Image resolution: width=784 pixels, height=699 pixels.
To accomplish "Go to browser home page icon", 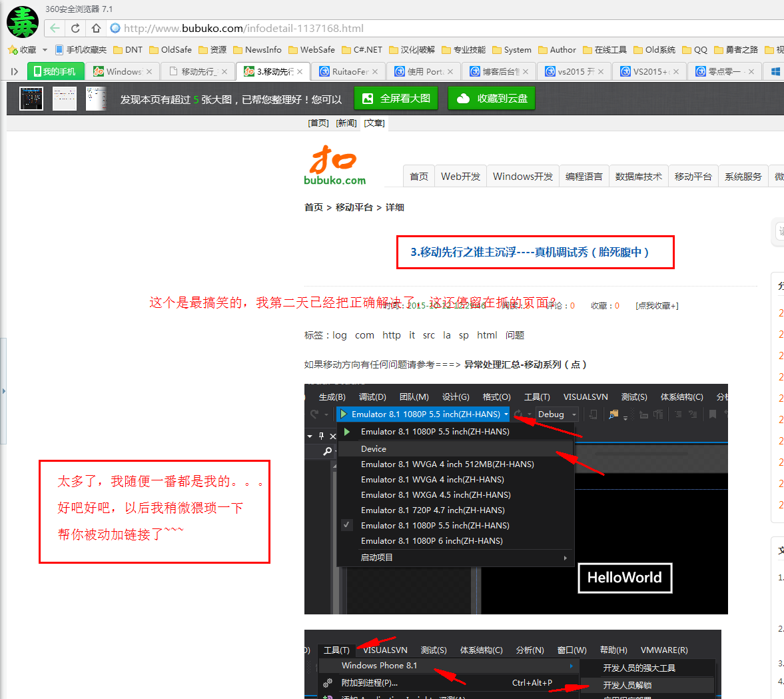I will click(96, 29).
